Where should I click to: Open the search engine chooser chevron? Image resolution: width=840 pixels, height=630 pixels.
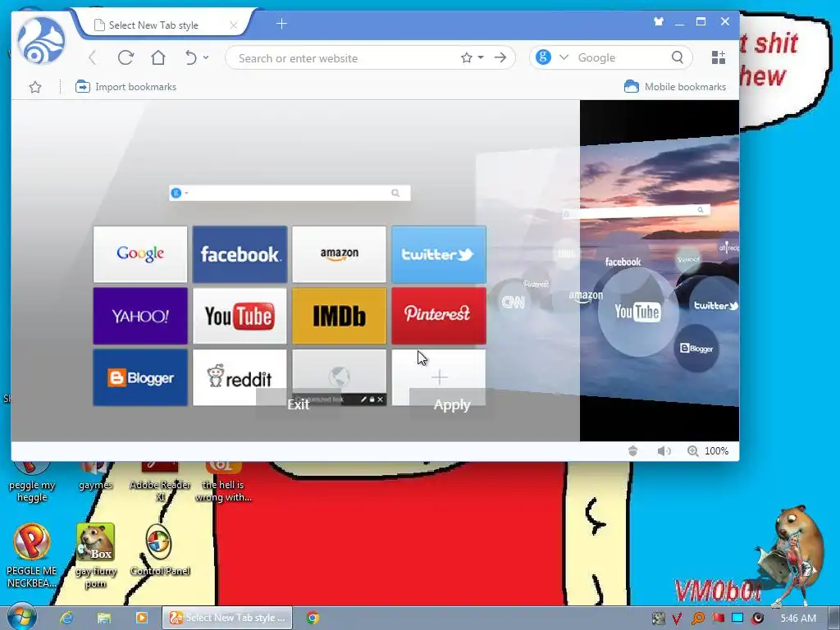click(564, 57)
